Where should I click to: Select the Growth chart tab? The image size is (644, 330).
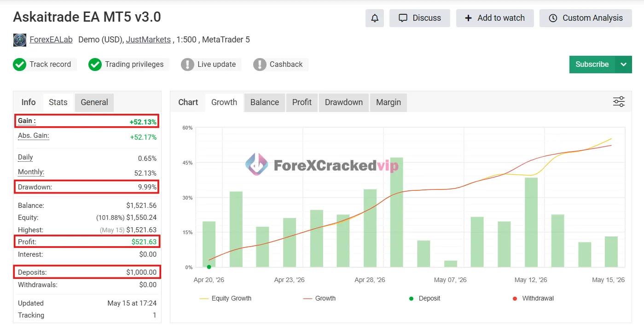224,102
